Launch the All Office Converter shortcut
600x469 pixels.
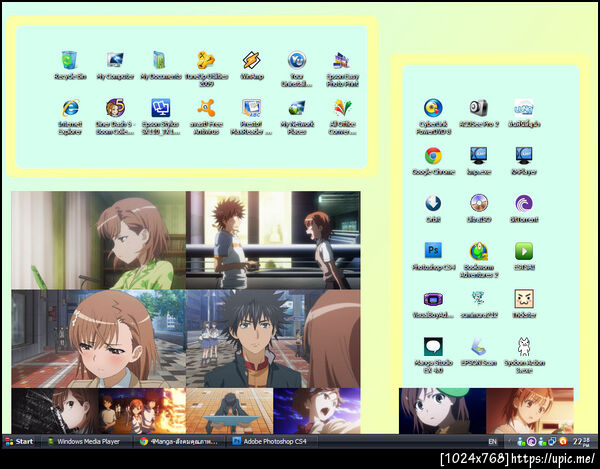point(342,108)
